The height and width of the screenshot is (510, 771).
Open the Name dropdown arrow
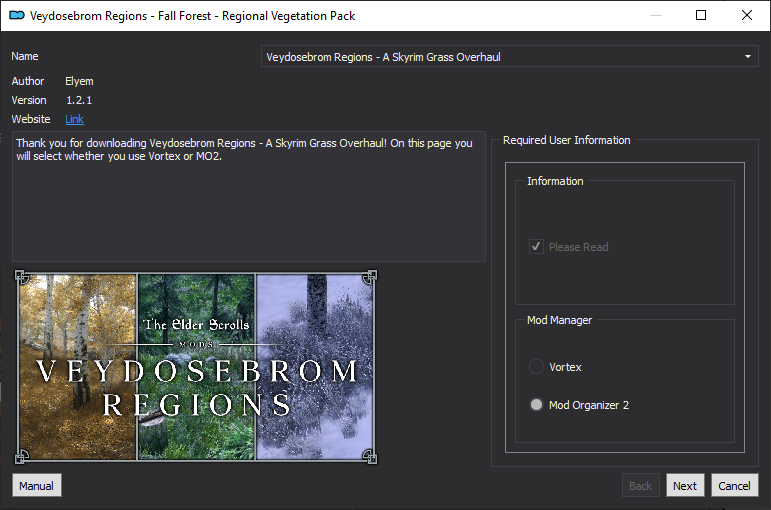(x=747, y=57)
